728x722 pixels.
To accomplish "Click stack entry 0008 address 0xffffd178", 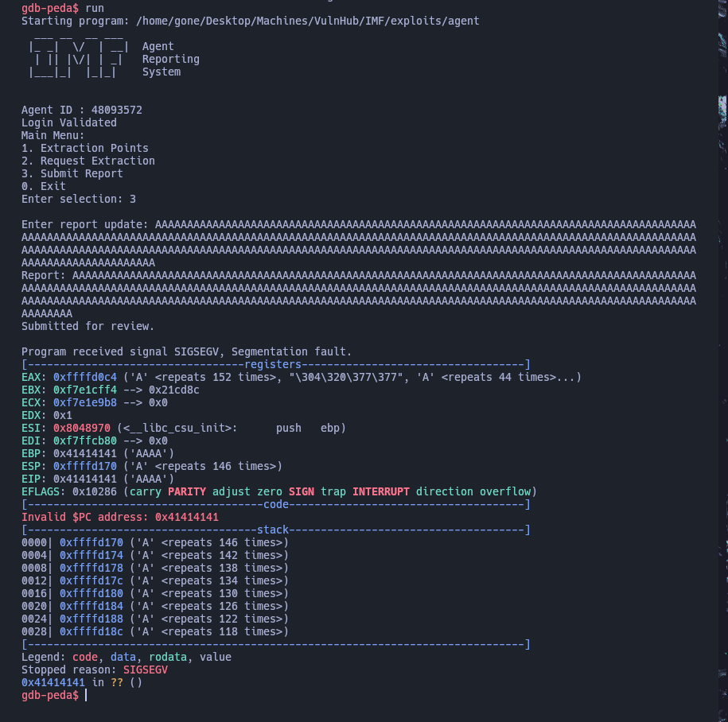I will click(91, 568).
